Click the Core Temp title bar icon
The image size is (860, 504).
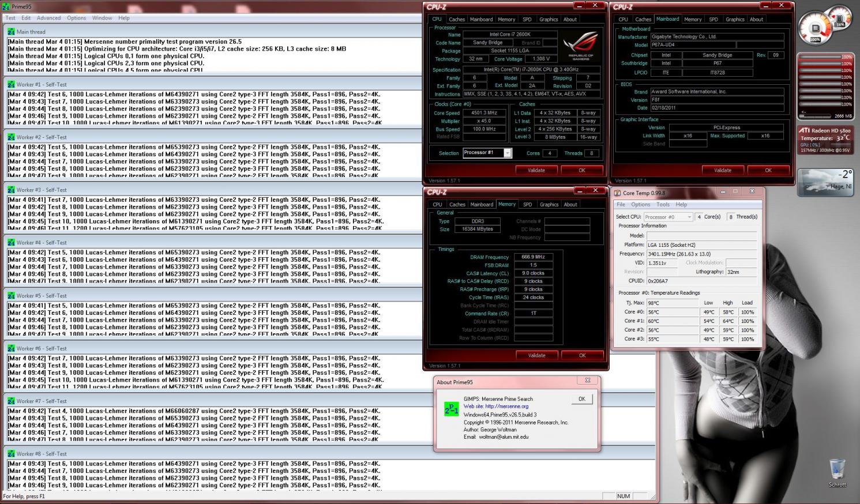[x=618, y=193]
